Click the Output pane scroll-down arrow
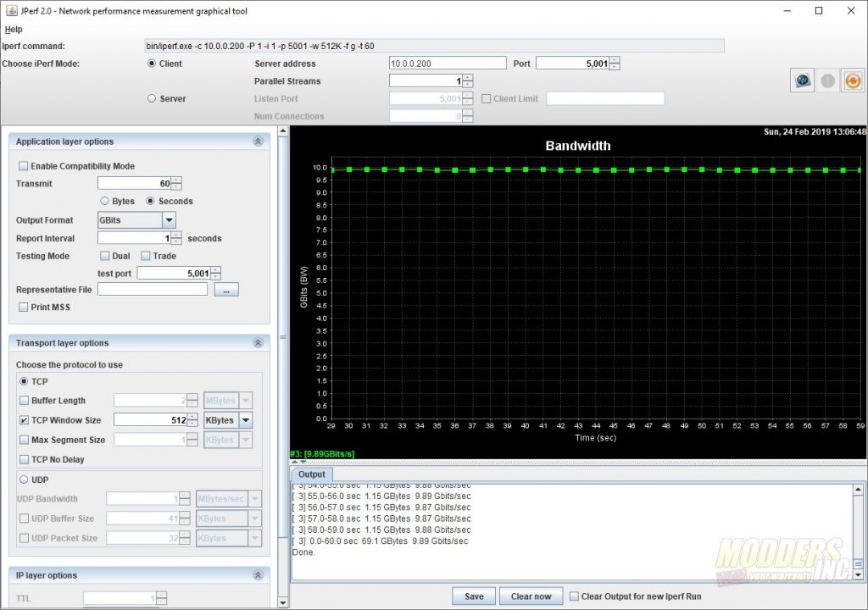Image resolution: width=868 pixels, height=610 pixels. (858, 575)
